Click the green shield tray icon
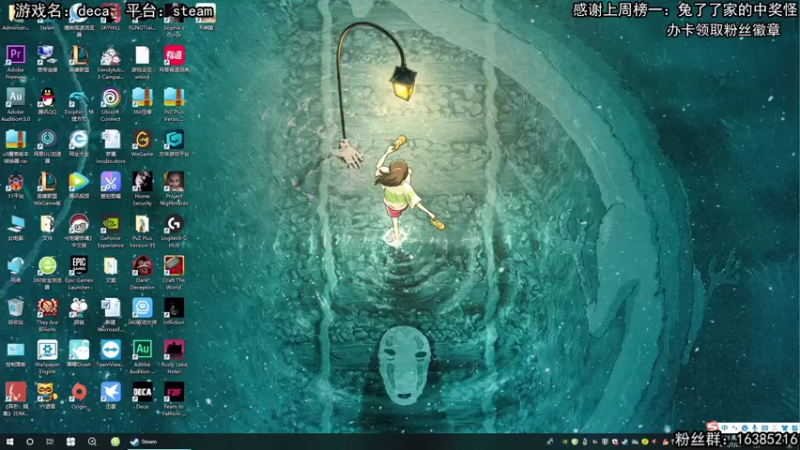800x450 pixels. point(575,442)
